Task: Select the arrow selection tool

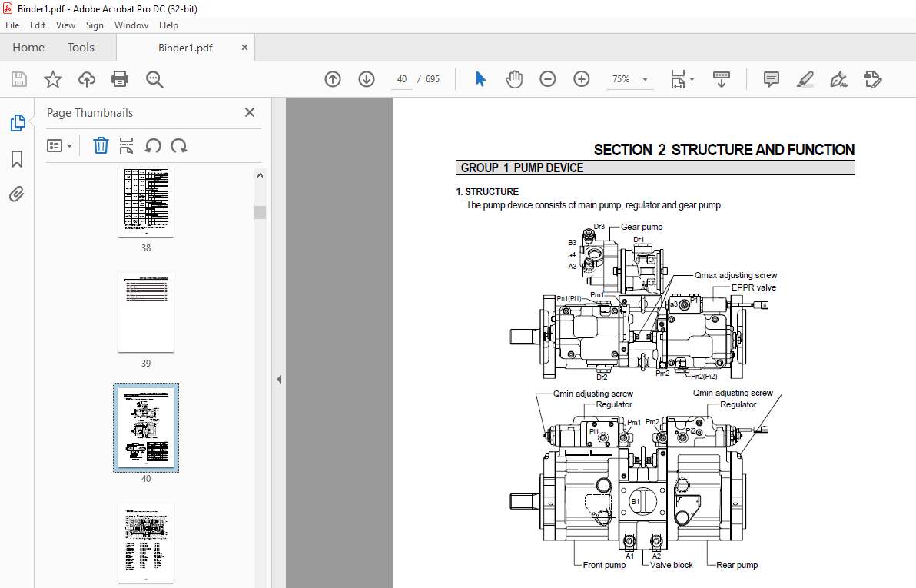Action: 480,79
